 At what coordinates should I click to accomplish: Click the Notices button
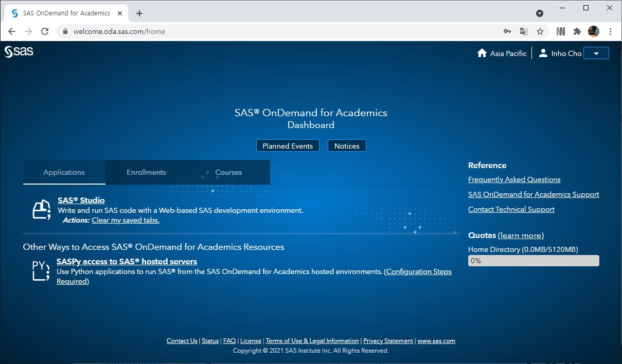click(x=347, y=146)
